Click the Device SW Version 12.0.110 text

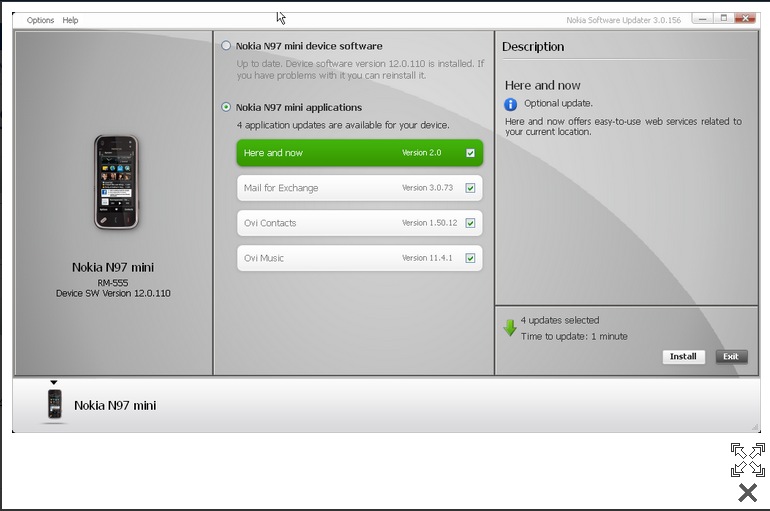click(113, 293)
